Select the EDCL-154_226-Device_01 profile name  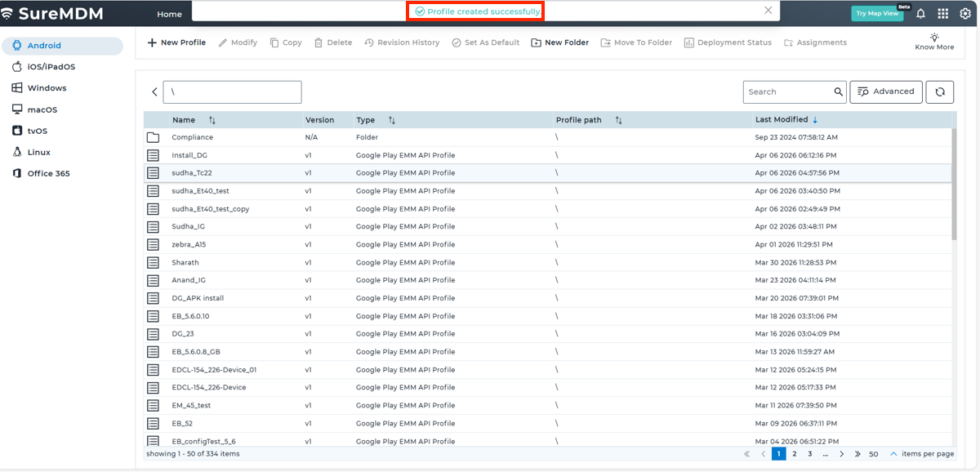point(214,370)
